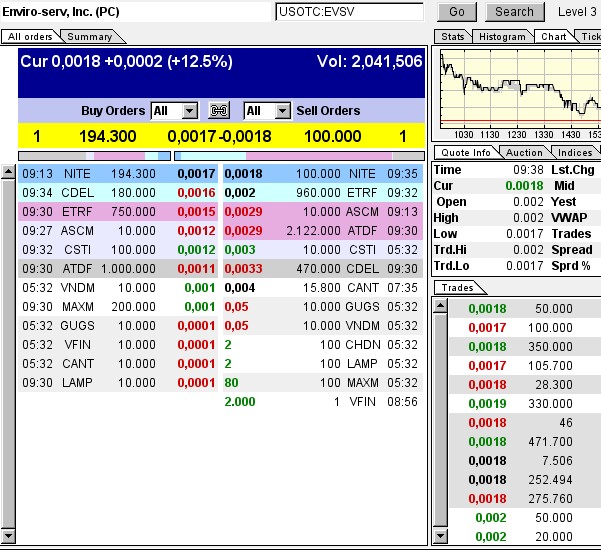Switch to the Summary tab
The image size is (601, 553).
90,37
